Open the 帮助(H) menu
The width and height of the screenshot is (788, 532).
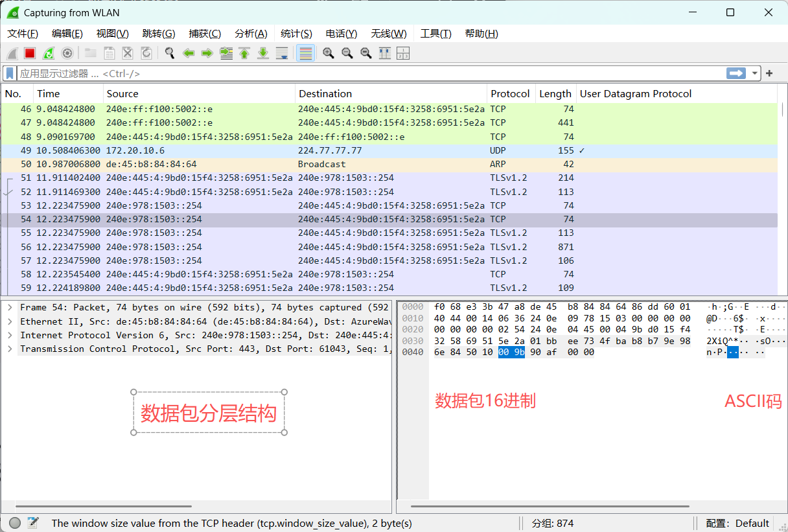pos(481,34)
